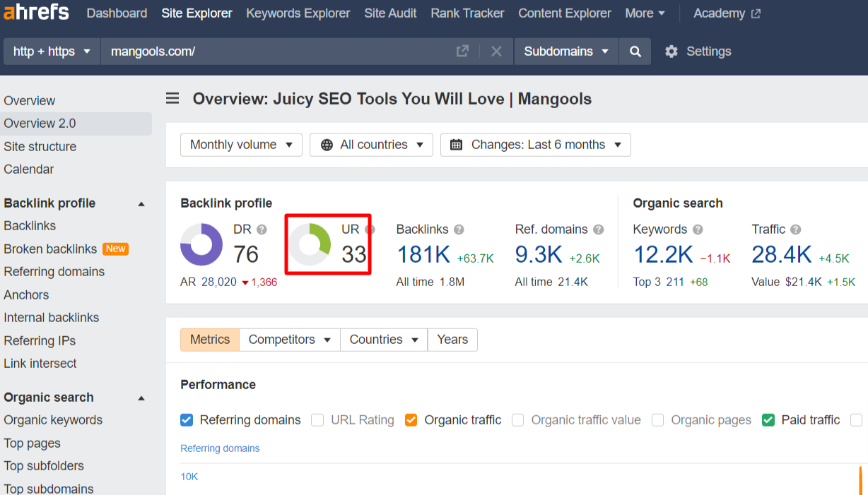
Task: Select Years tab
Action: click(x=452, y=340)
